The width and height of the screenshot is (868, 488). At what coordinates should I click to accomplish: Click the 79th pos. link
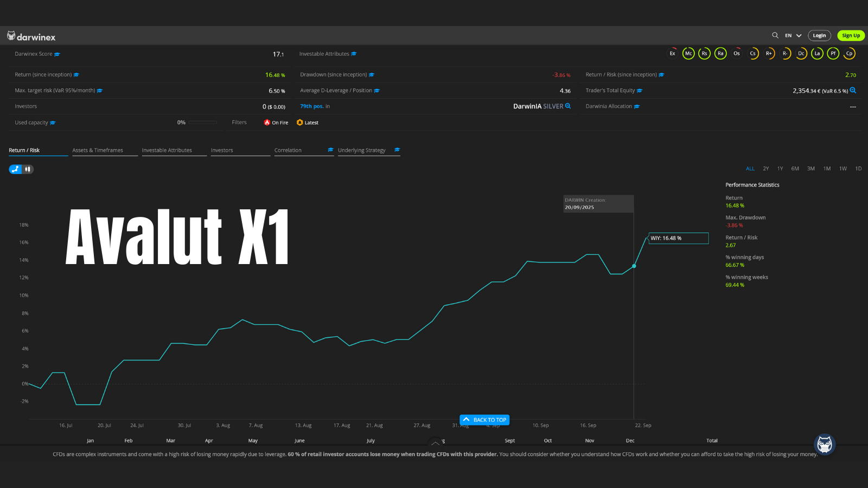pos(312,106)
